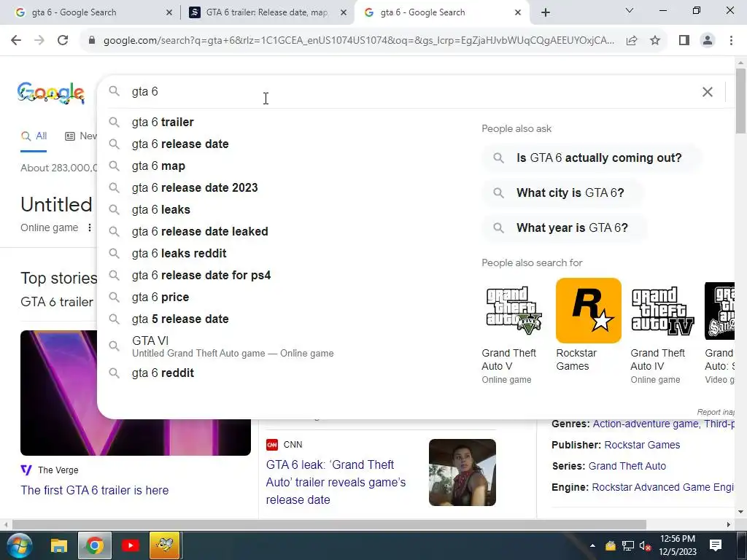The width and height of the screenshot is (747, 560).
Task: Open YouTube app taskbar icon
Action: coord(130,545)
